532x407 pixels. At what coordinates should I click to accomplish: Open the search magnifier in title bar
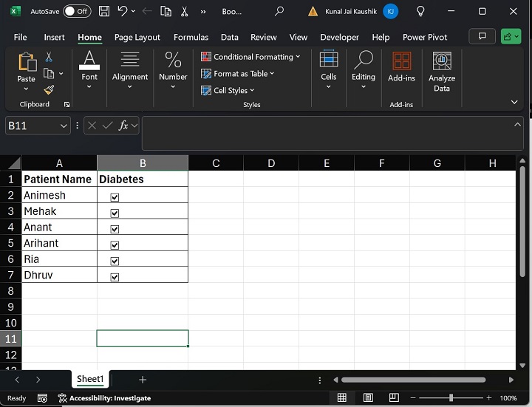click(x=279, y=11)
